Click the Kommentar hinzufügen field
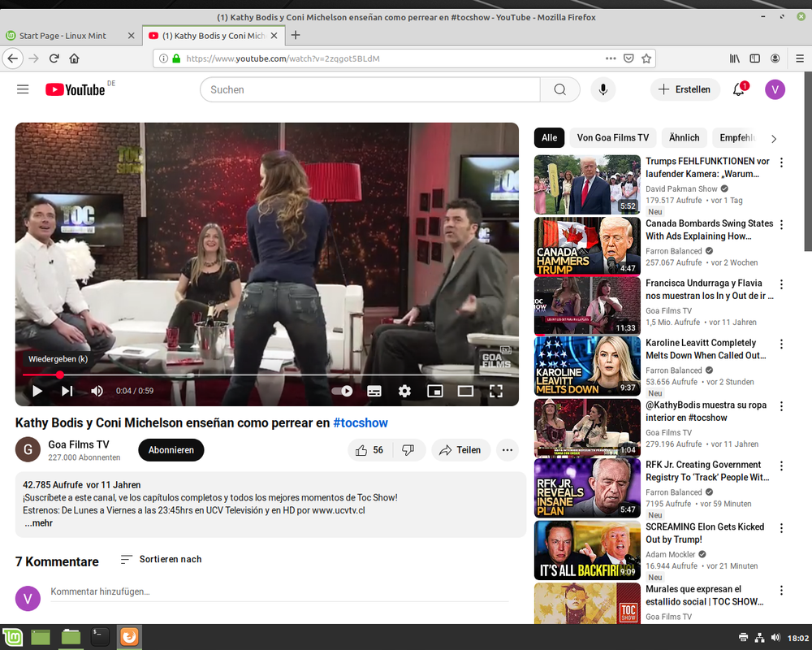 [x=279, y=591]
